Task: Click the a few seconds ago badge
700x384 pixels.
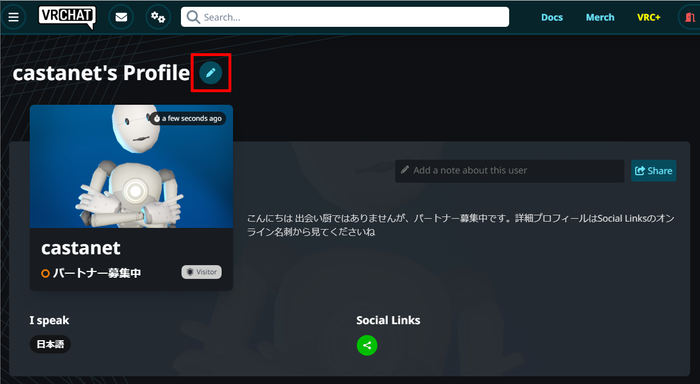Action: click(x=188, y=118)
